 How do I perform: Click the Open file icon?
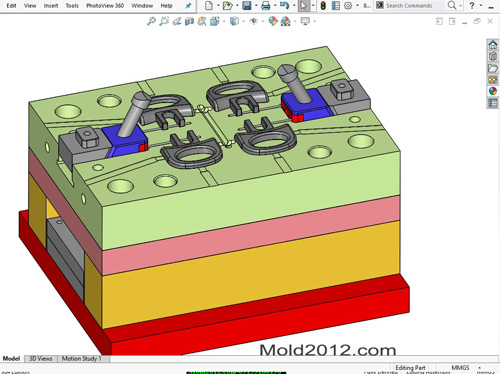click(x=228, y=6)
